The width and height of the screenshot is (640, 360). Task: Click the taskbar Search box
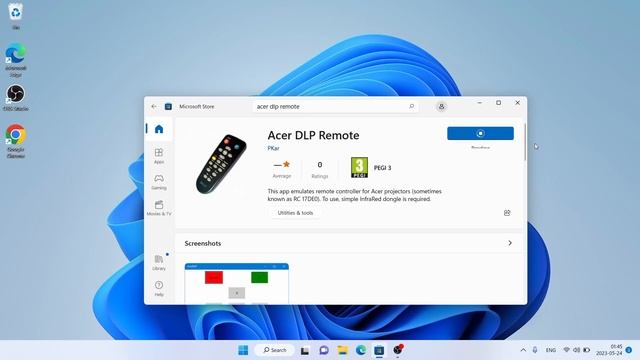[x=274, y=350]
